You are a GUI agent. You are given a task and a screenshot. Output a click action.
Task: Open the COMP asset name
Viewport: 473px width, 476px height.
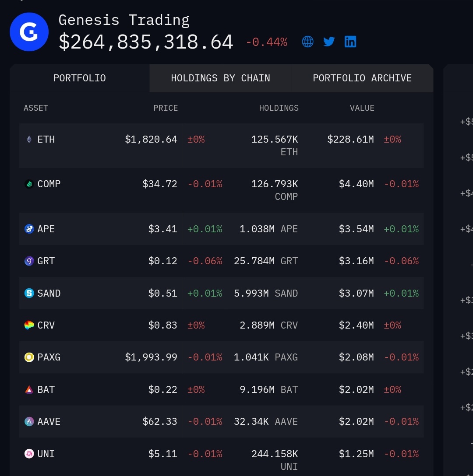point(49,184)
